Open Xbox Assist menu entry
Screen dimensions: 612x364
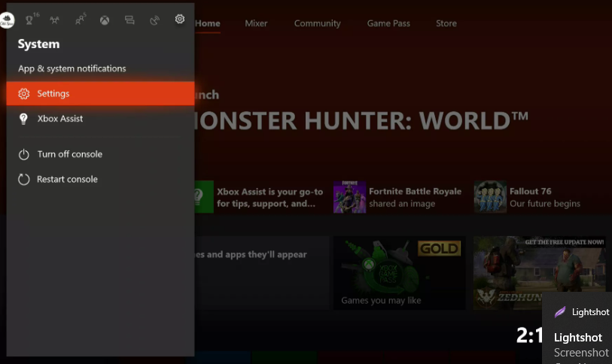point(100,119)
